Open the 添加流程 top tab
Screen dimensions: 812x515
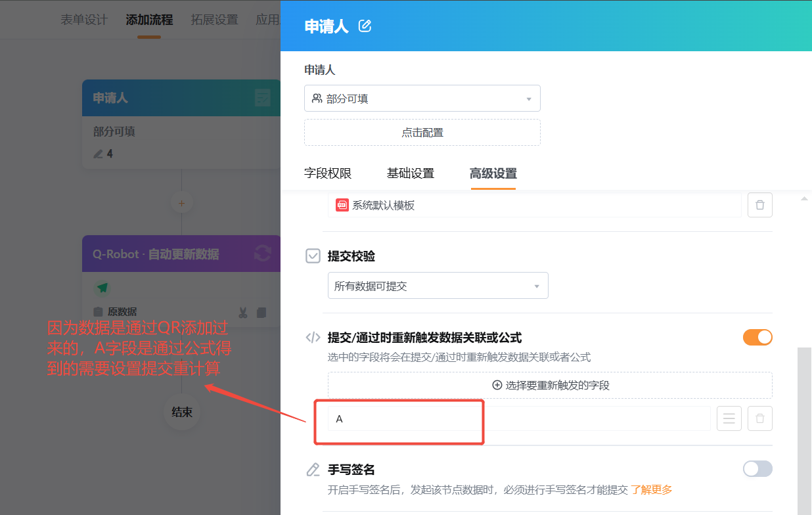[x=149, y=20]
